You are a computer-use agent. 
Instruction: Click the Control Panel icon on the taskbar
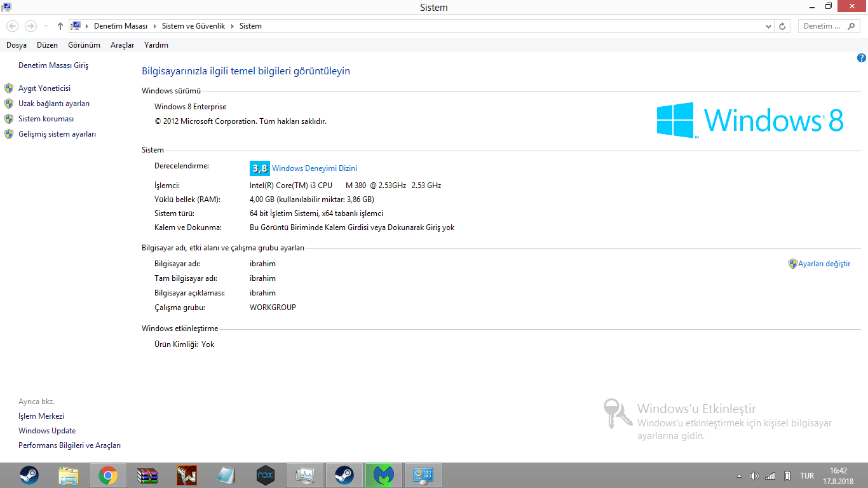coord(423,475)
